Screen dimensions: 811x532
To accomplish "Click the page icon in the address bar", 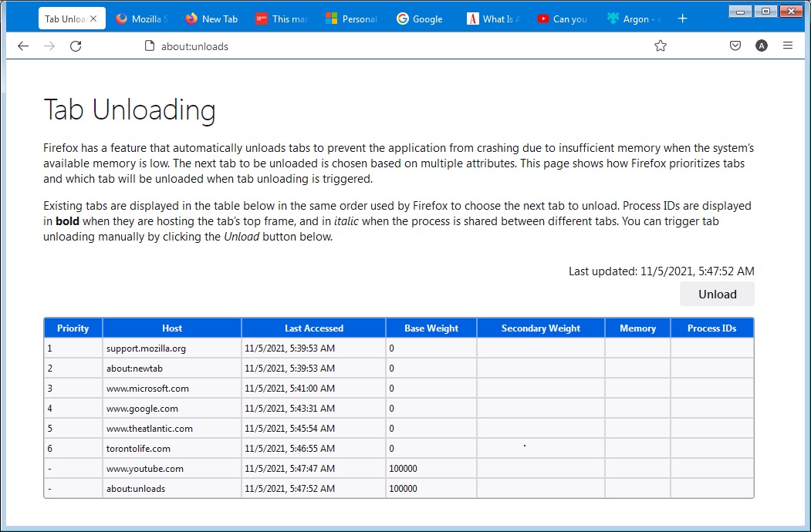I will pos(150,46).
